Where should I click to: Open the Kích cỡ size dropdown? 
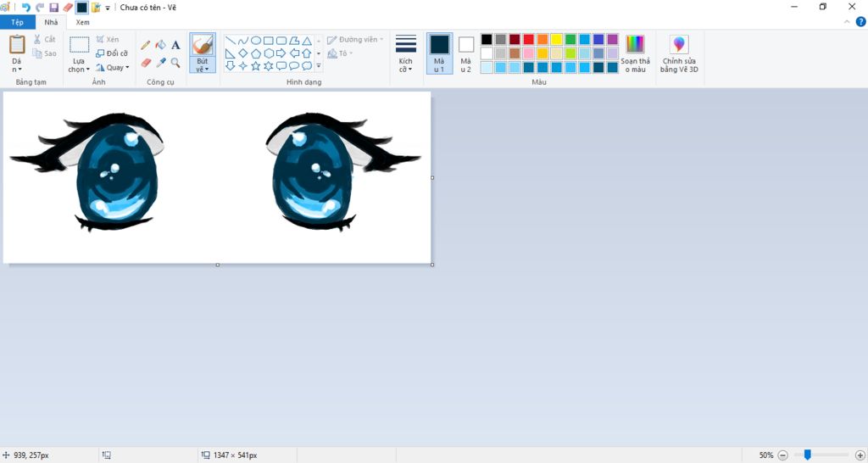click(406, 53)
